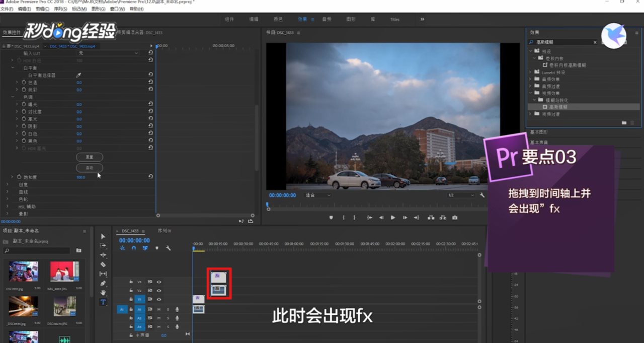Toggle Linked Selection in timeline

(145, 248)
